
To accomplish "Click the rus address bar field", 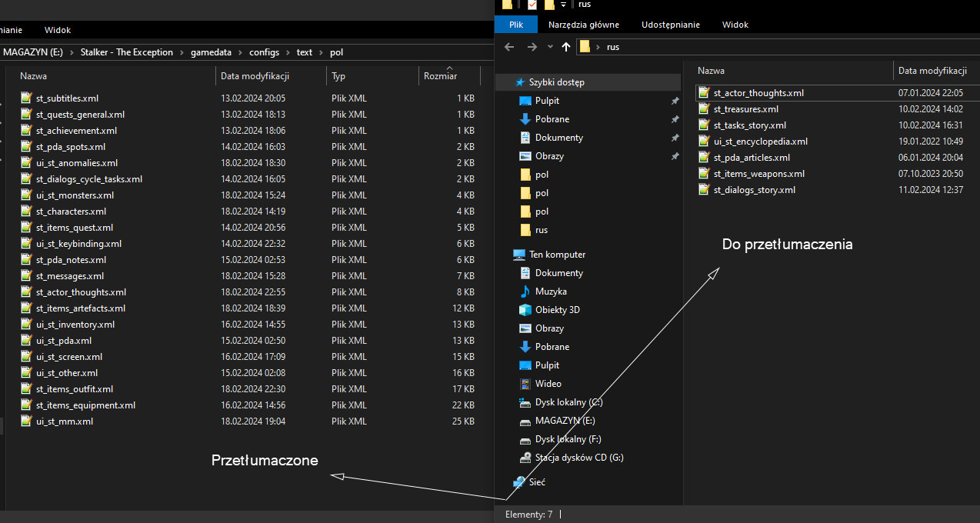I will click(x=778, y=47).
